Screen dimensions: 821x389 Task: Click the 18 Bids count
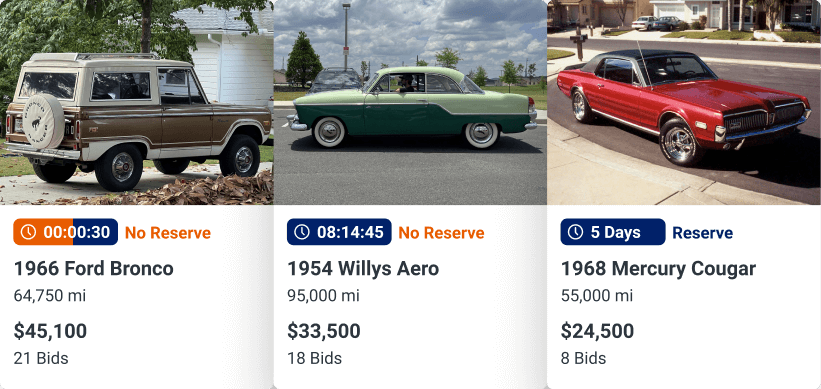(315, 359)
